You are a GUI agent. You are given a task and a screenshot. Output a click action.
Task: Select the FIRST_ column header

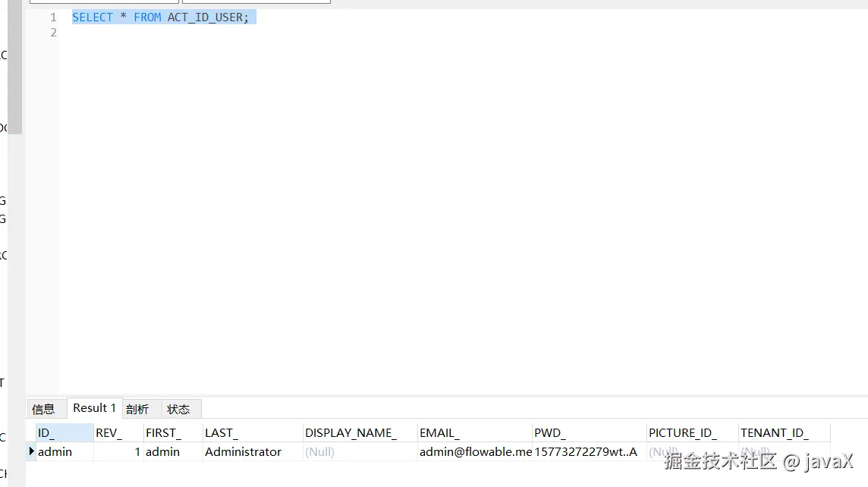click(x=173, y=433)
